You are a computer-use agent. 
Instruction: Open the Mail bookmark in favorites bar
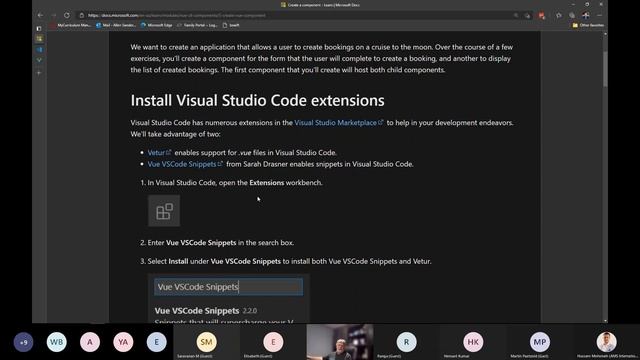tap(116, 25)
